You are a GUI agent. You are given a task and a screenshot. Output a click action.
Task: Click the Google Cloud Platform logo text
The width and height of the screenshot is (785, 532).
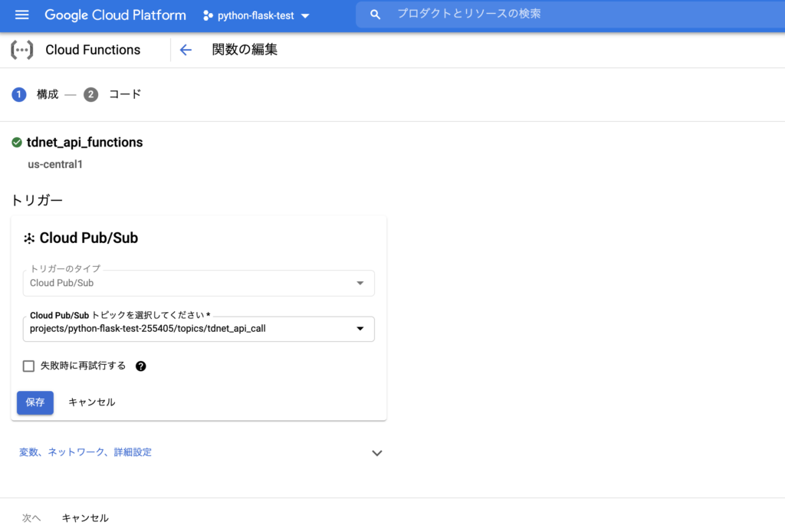coord(115,15)
